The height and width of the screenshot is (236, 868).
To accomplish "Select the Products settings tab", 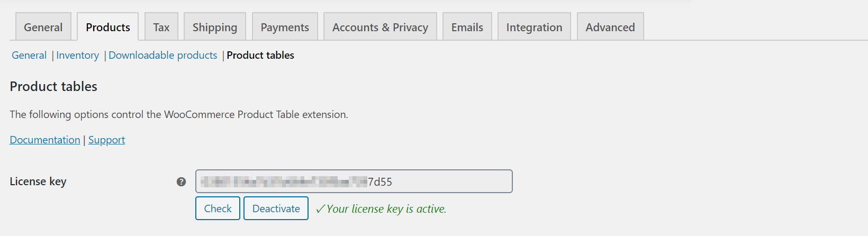I will pos(108,27).
